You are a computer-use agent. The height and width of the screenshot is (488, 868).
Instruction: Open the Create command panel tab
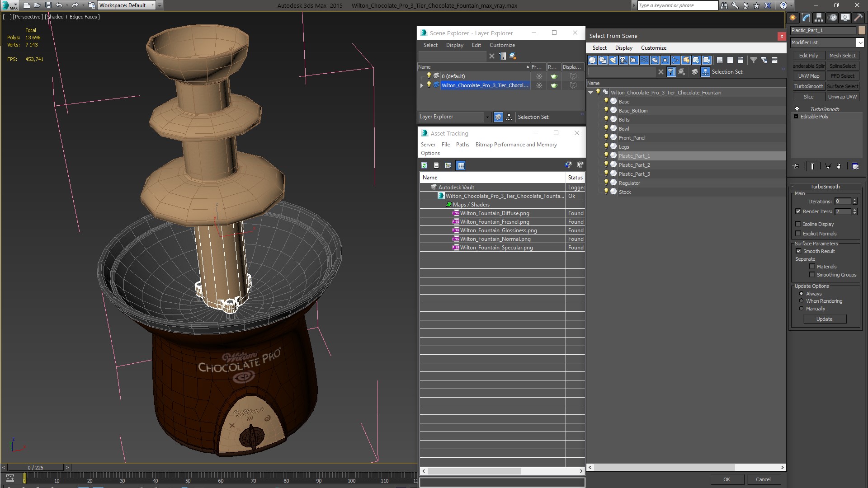(x=793, y=18)
